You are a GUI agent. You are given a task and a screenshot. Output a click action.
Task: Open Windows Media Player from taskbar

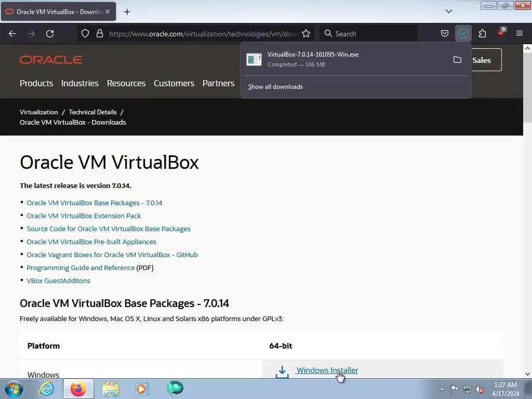point(142,389)
